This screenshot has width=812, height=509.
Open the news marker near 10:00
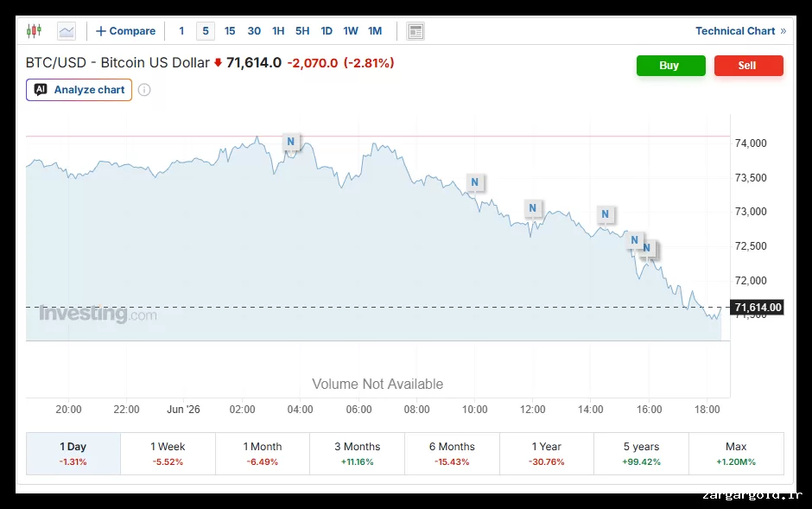[x=475, y=182]
